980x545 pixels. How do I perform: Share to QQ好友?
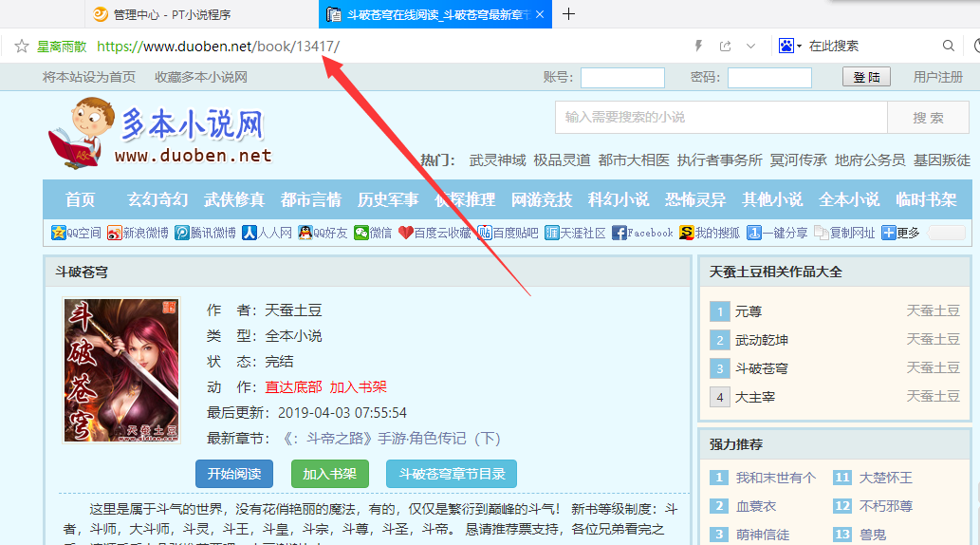pyautogui.click(x=323, y=233)
